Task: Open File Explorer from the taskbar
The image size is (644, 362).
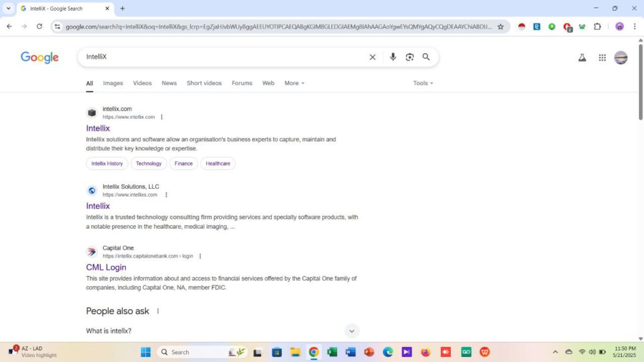Action: (295, 352)
